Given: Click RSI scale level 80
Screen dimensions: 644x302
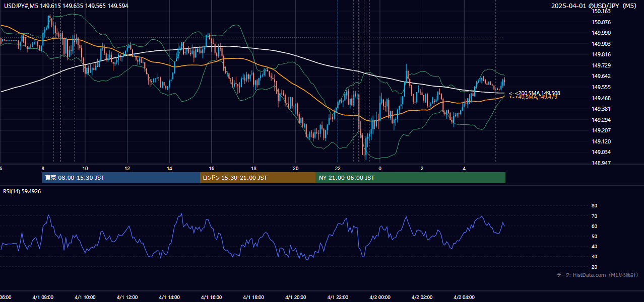Looking at the screenshot, I should point(594,206).
